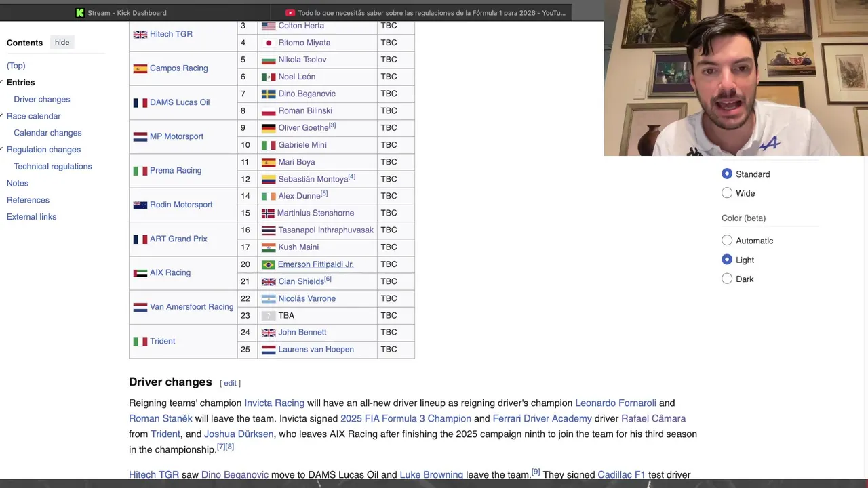
Task: Click the Bulgarian flag beside Nikola Tsolov
Action: [x=269, y=60]
